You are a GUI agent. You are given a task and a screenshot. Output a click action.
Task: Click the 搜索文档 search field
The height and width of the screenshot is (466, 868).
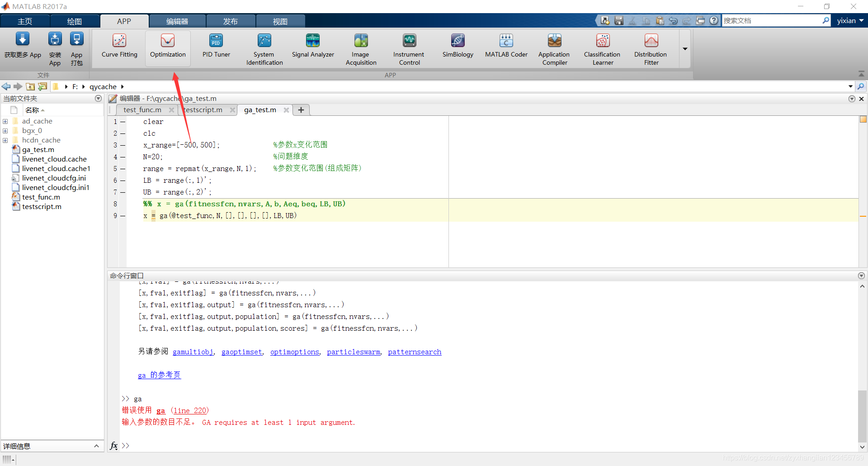[771, 21]
